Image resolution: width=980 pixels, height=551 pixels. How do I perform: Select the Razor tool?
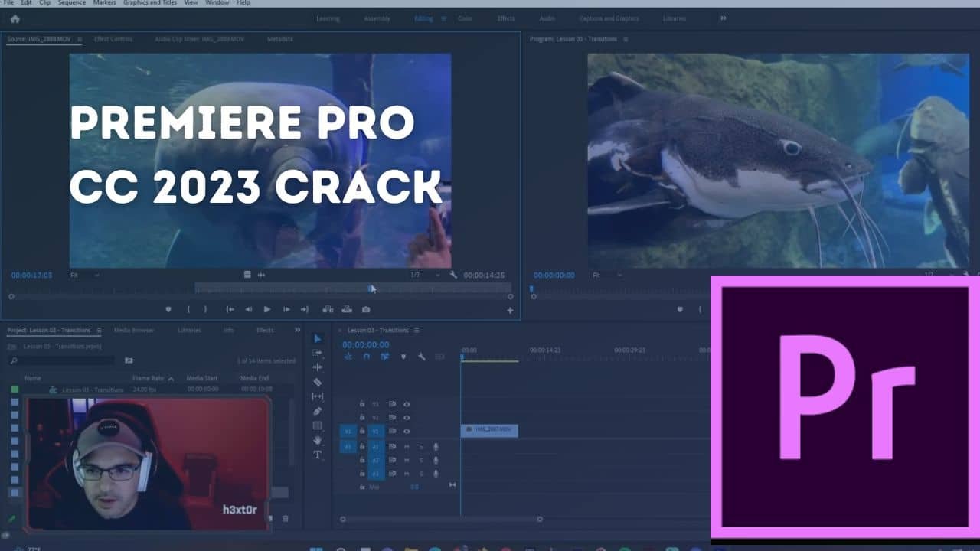[x=318, y=382]
